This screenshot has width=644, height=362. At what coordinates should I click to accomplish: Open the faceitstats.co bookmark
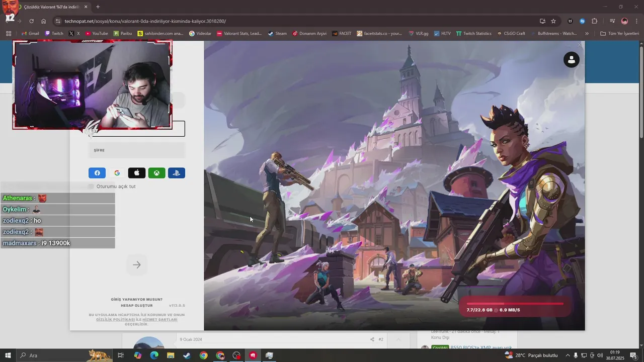point(380,34)
